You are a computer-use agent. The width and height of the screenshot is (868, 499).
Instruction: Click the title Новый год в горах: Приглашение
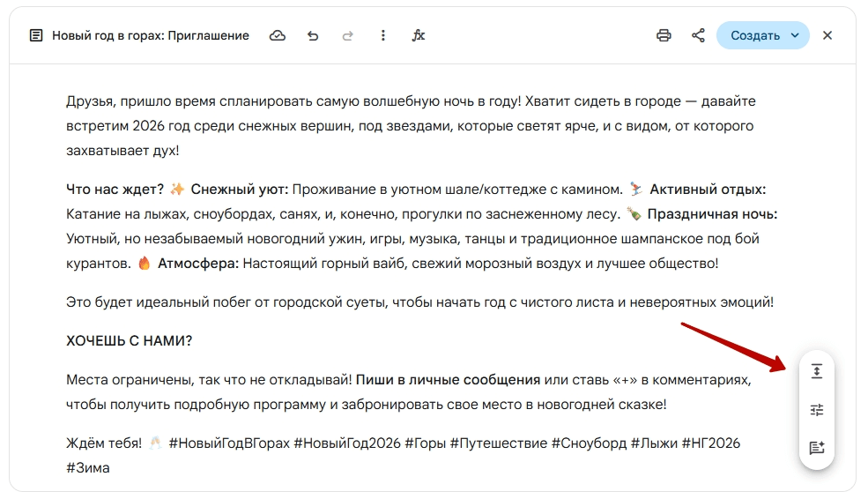151,36
